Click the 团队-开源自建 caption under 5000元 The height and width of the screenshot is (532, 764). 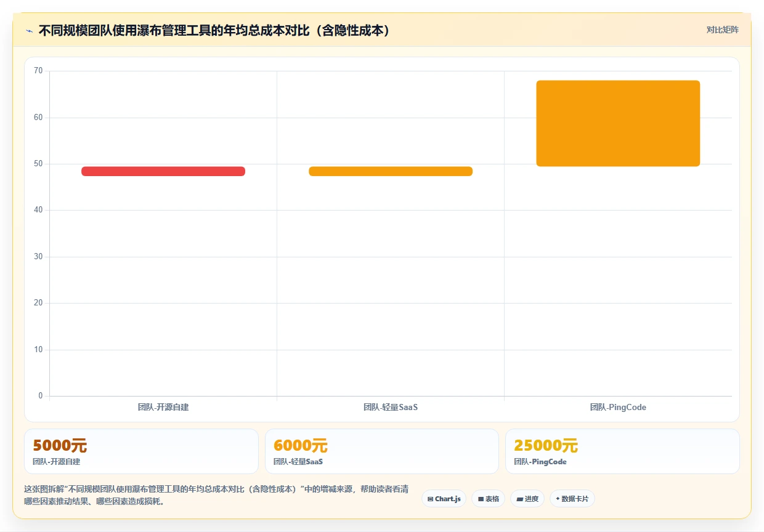coord(57,462)
